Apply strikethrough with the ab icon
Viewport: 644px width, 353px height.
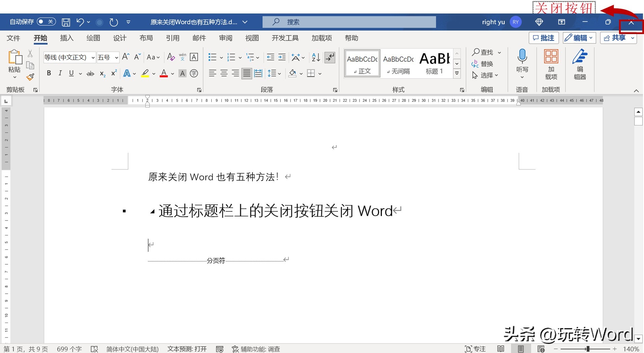pos(90,73)
